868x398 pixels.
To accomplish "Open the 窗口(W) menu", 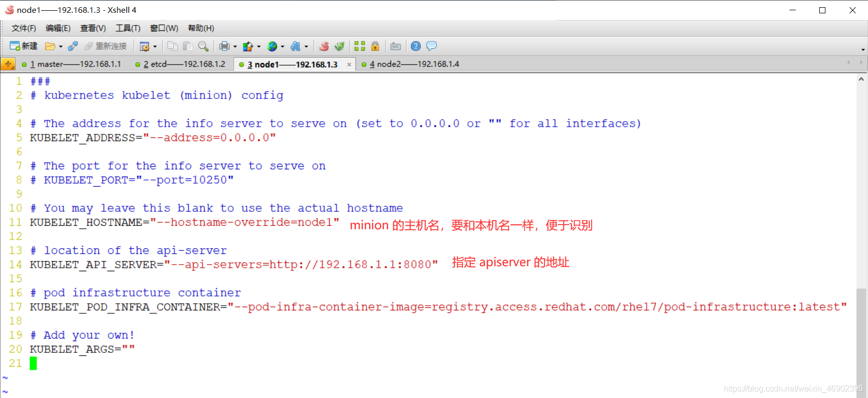I will 164,28.
